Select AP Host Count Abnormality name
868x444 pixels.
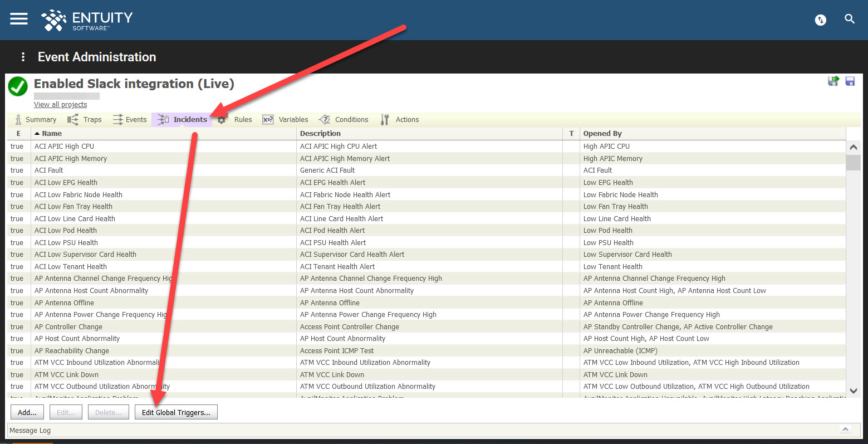click(77, 339)
